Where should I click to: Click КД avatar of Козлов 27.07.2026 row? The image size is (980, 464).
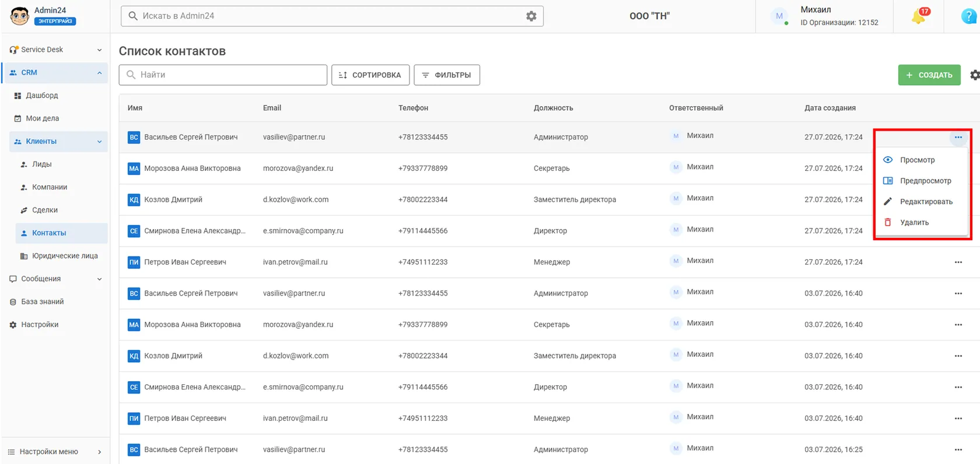point(134,200)
